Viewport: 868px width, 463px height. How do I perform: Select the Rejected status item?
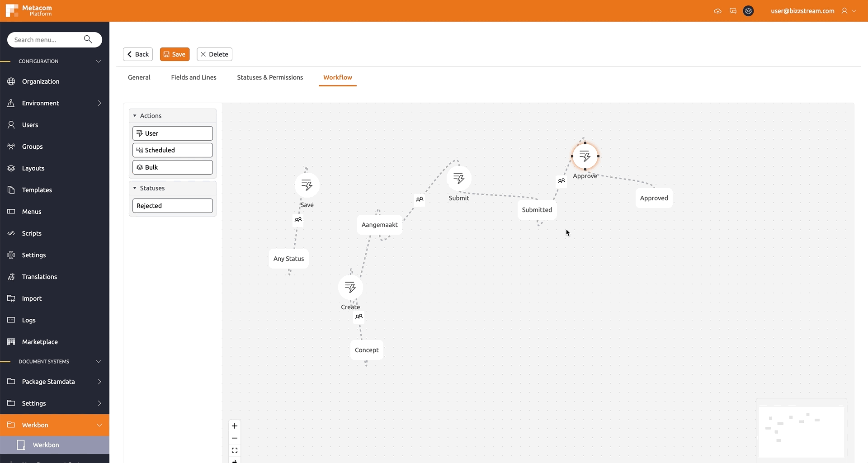(173, 206)
